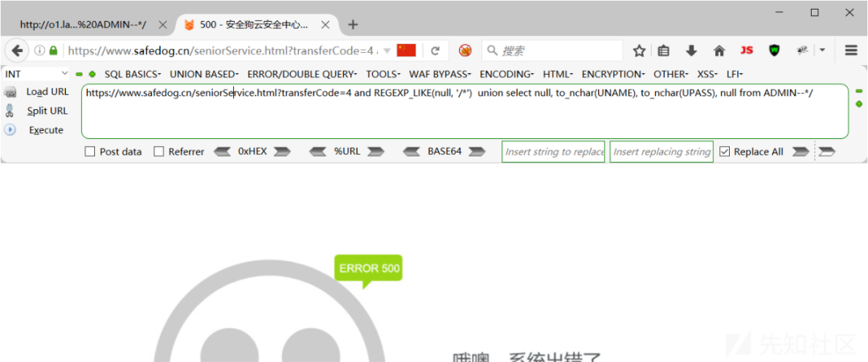The height and width of the screenshot is (362, 868).
Task: Open the INT type dropdown
Action: coord(35,74)
